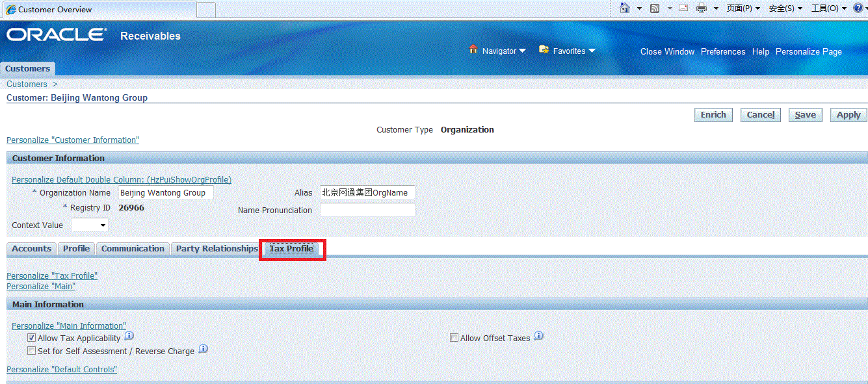Click the Save button
Image resolution: width=868 pixels, height=384 pixels.
tap(806, 115)
